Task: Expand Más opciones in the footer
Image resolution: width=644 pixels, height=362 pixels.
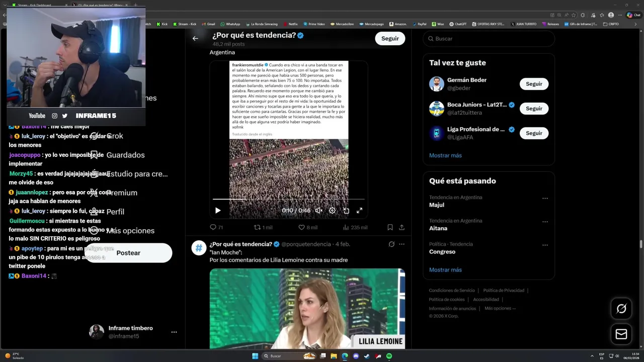Action: pos(500,309)
